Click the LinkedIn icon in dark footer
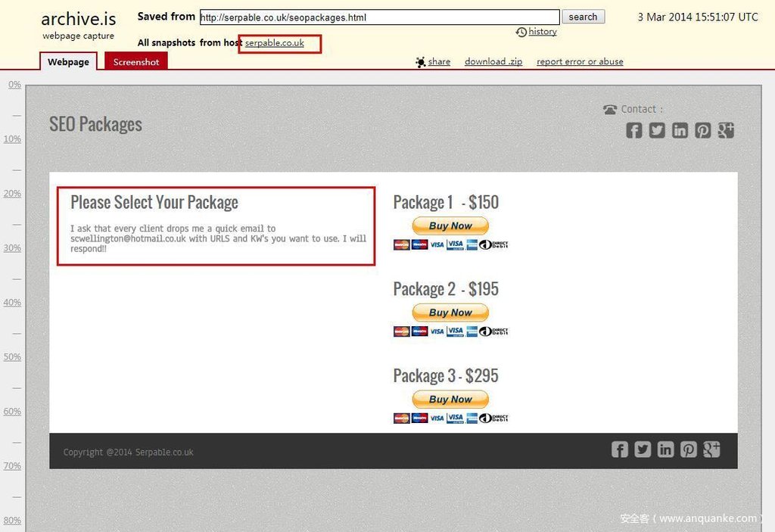The width and height of the screenshot is (775, 532). pos(665,450)
